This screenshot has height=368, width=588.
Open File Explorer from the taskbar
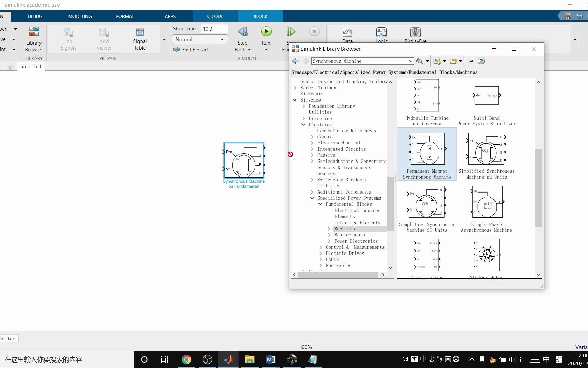point(249,359)
